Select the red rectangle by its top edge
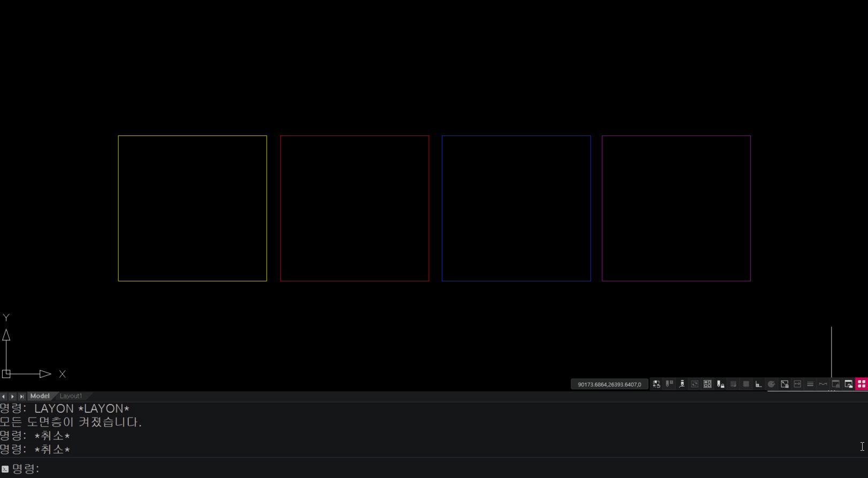 (x=355, y=136)
